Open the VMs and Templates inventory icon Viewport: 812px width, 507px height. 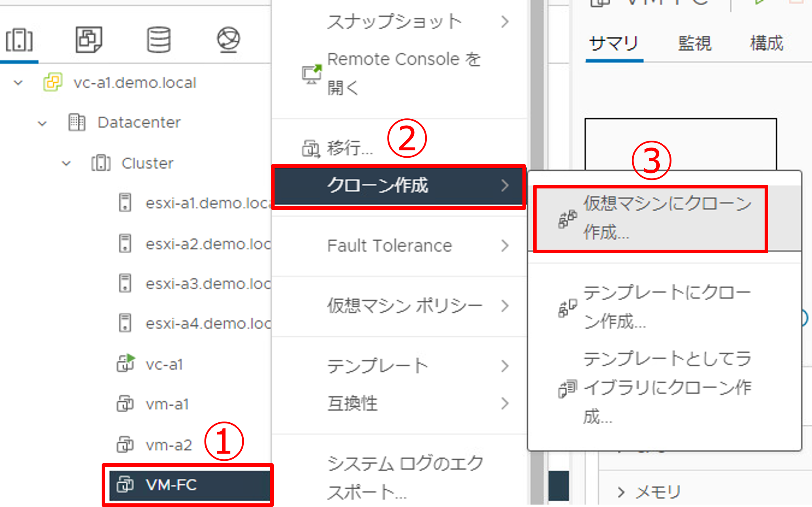(x=89, y=40)
